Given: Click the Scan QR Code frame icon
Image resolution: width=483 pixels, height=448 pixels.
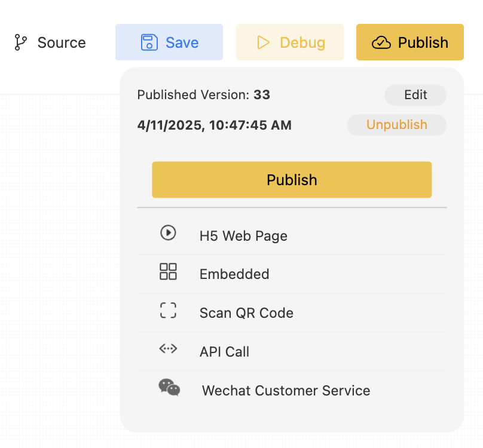Looking at the screenshot, I should click(168, 310).
